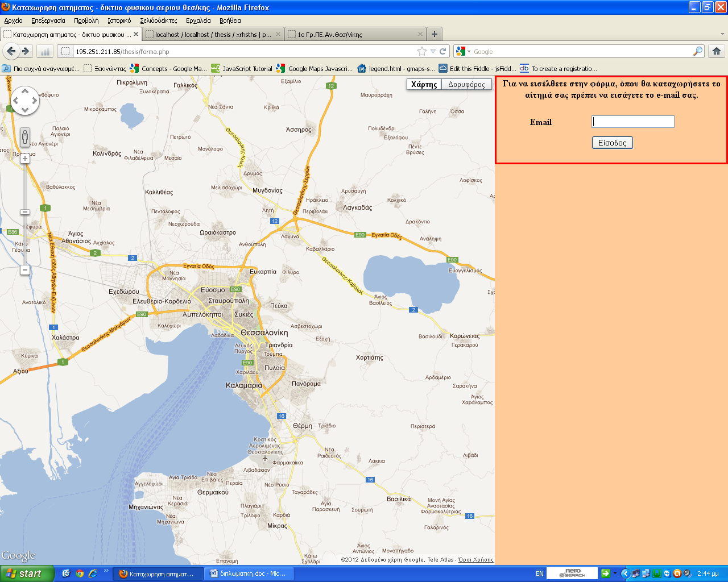Go to the Firefox home page icon

coord(717,51)
